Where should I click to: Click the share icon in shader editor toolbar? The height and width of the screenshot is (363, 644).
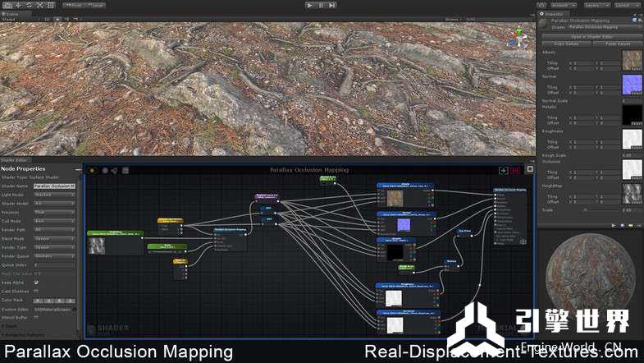tap(115, 171)
